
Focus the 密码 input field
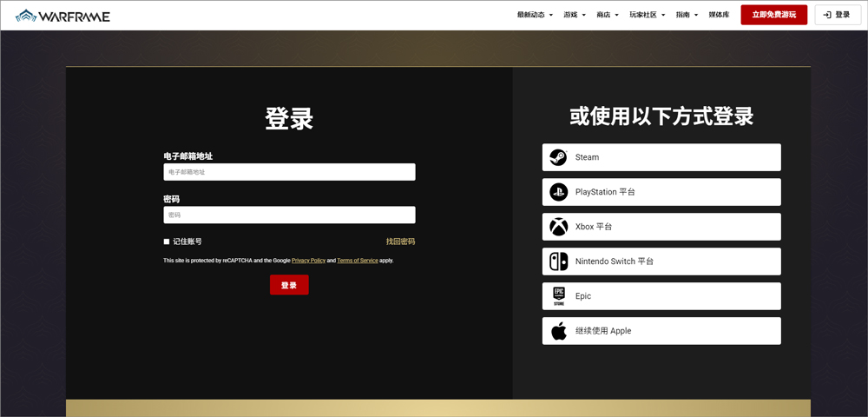coord(289,215)
